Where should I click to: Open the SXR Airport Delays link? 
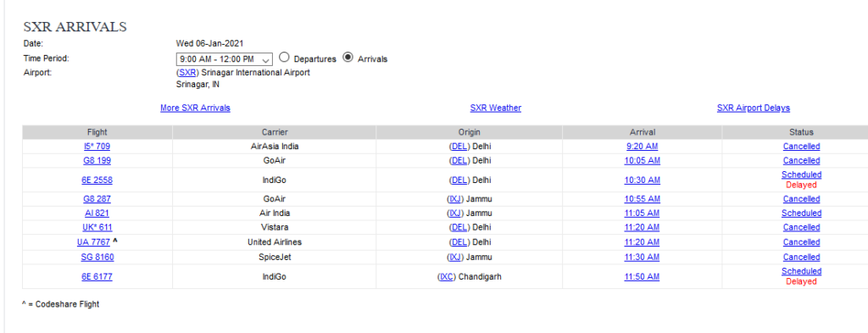point(754,108)
